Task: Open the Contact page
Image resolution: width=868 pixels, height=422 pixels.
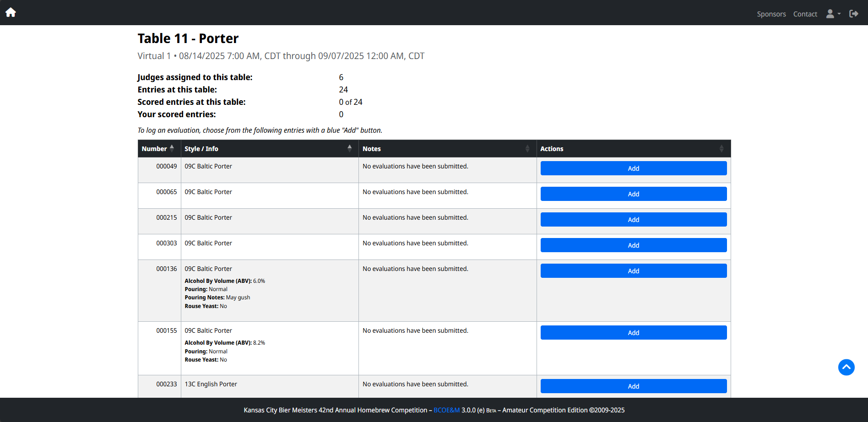Action: (x=805, y=14)
